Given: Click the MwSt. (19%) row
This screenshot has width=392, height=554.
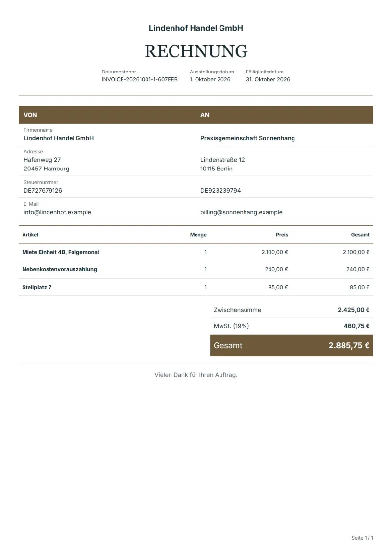Looking at the screenshot, I should pos(292,326).
